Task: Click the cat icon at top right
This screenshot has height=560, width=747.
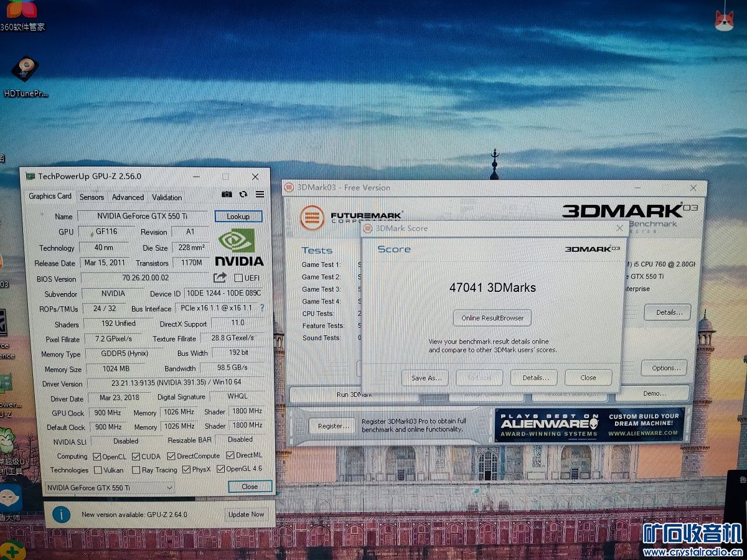Action: tap(724, 20)
